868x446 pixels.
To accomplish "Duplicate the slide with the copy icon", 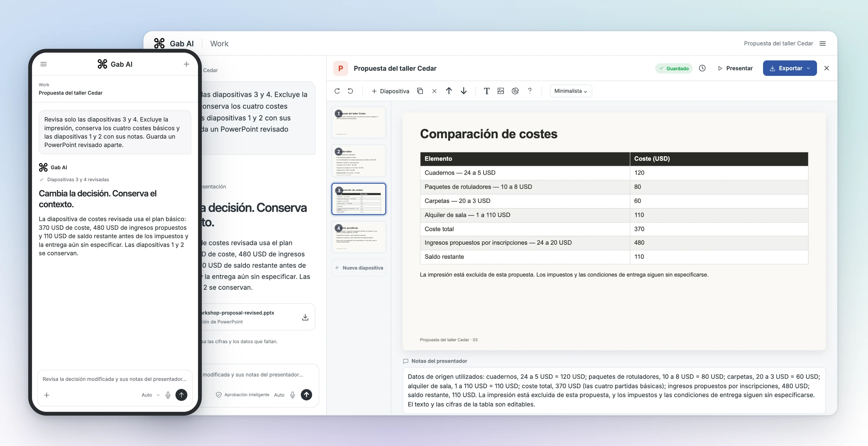I will pyautogui.click(x=420, y=91).
